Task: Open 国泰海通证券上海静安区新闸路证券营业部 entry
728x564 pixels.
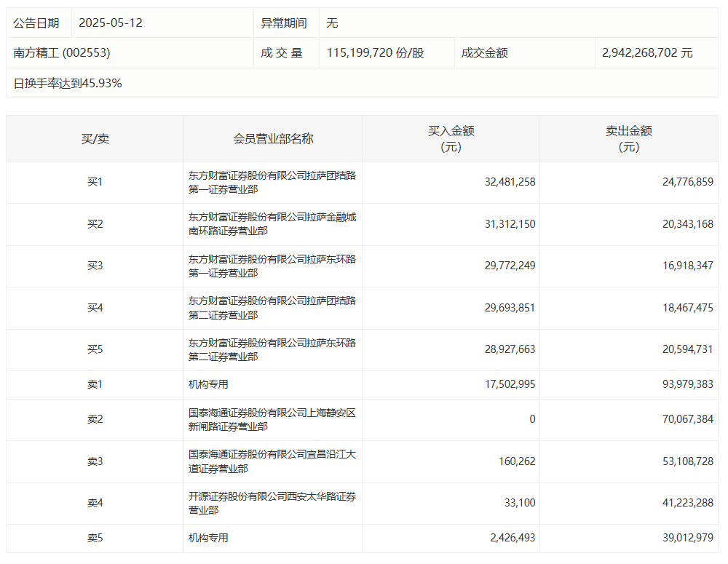Action: coord(272,419)
